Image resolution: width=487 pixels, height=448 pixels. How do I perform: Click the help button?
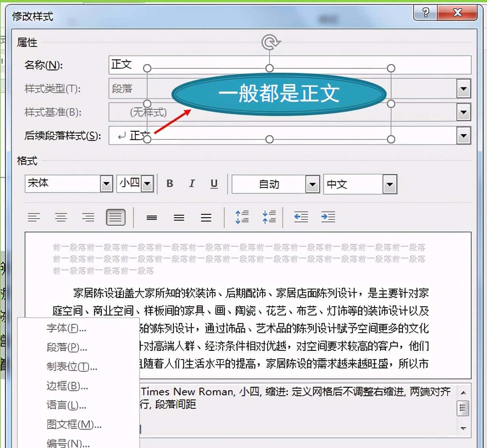[x=425, y=12]
